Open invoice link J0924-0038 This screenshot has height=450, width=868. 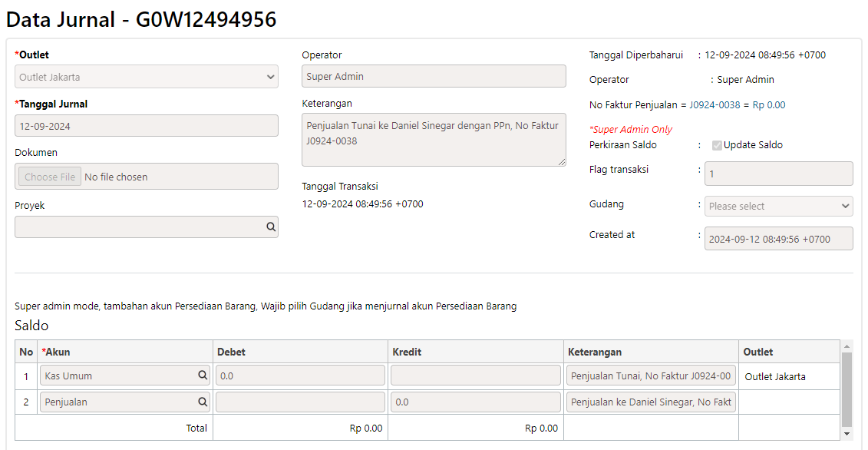(714, 104)
